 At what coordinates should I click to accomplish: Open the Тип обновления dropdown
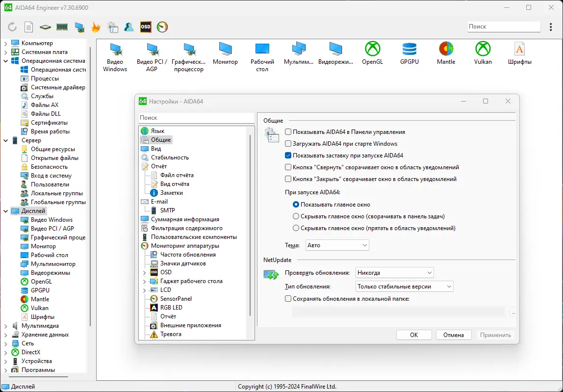tap(404, 287)
